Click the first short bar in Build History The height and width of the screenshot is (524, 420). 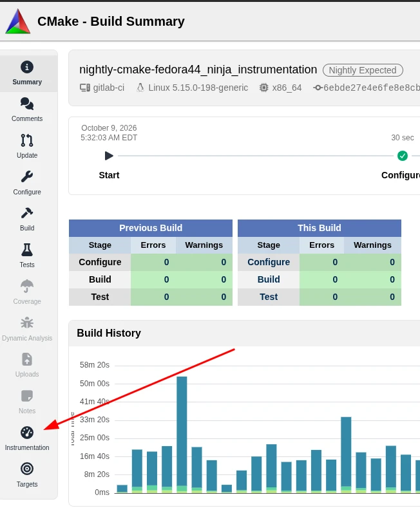tap(122, 489)
